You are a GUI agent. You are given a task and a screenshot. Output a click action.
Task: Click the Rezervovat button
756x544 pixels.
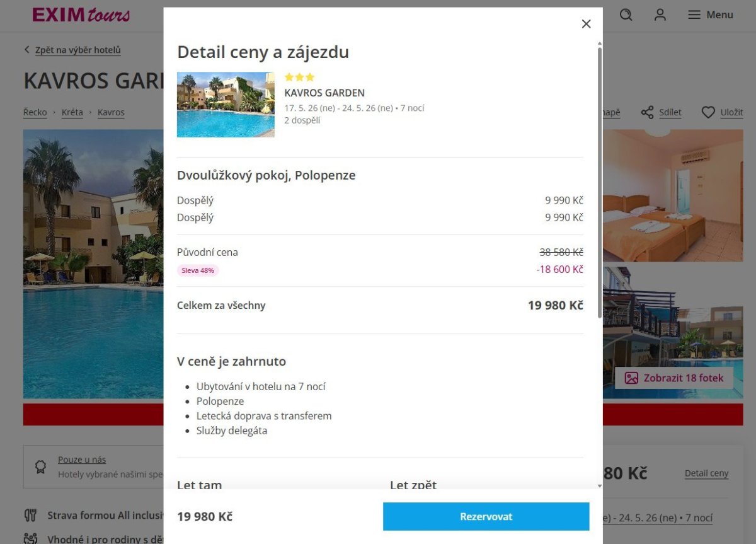[486, 516]
